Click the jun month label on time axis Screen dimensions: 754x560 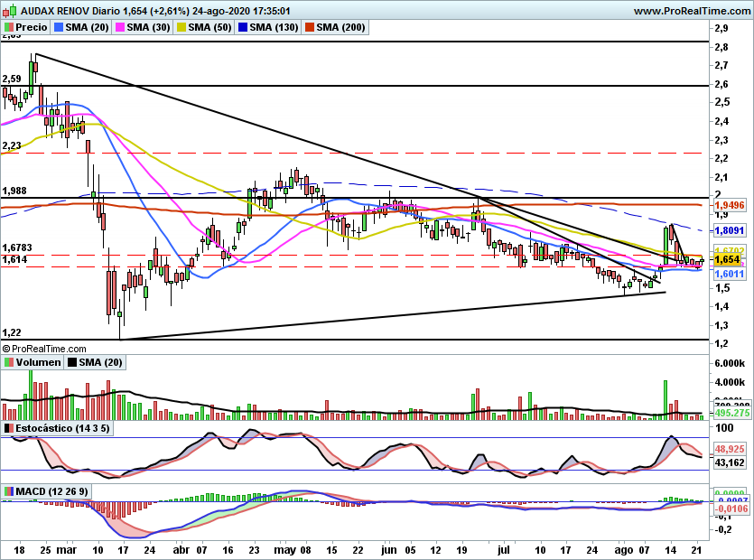pyautogui.click(x=388, y=550)
